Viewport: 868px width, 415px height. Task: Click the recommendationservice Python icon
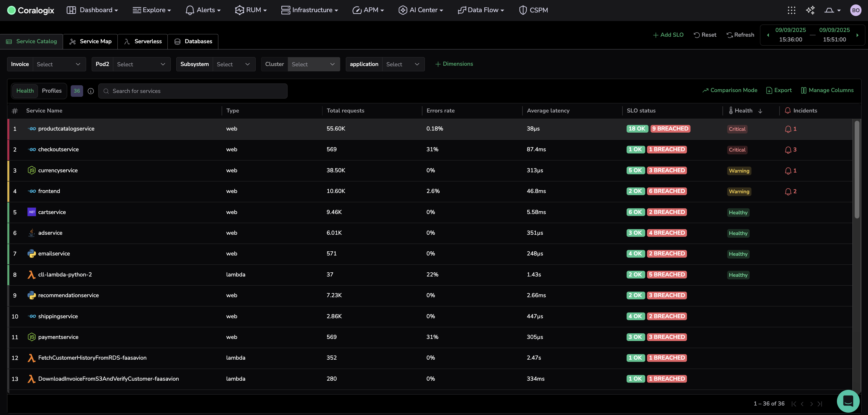pos(32,295)
